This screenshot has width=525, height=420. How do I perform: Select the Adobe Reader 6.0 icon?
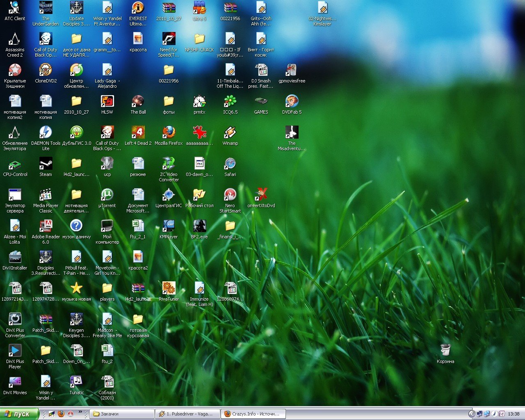coord(46,226)
